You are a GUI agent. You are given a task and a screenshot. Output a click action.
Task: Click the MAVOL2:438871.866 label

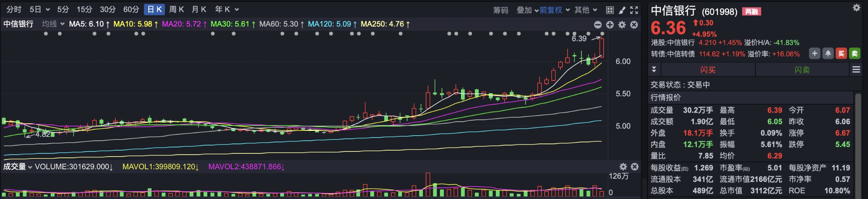tap(247, 167)
